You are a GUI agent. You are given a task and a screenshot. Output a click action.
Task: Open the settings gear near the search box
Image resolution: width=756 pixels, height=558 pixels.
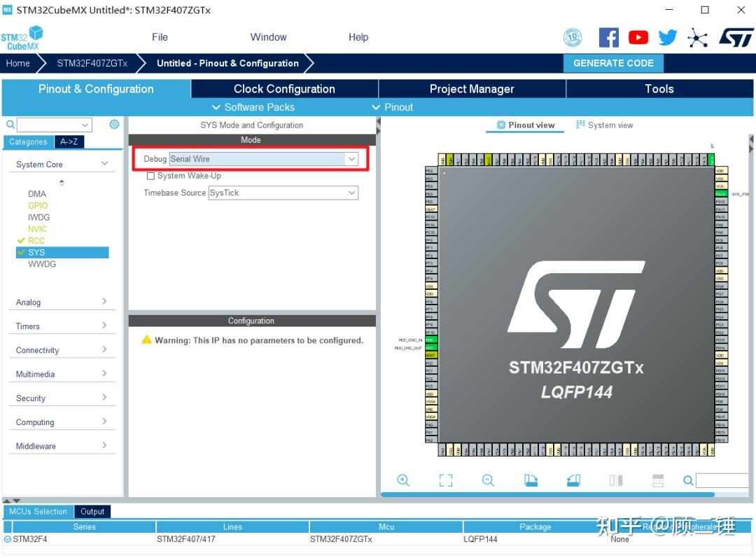tap(114, 124)
